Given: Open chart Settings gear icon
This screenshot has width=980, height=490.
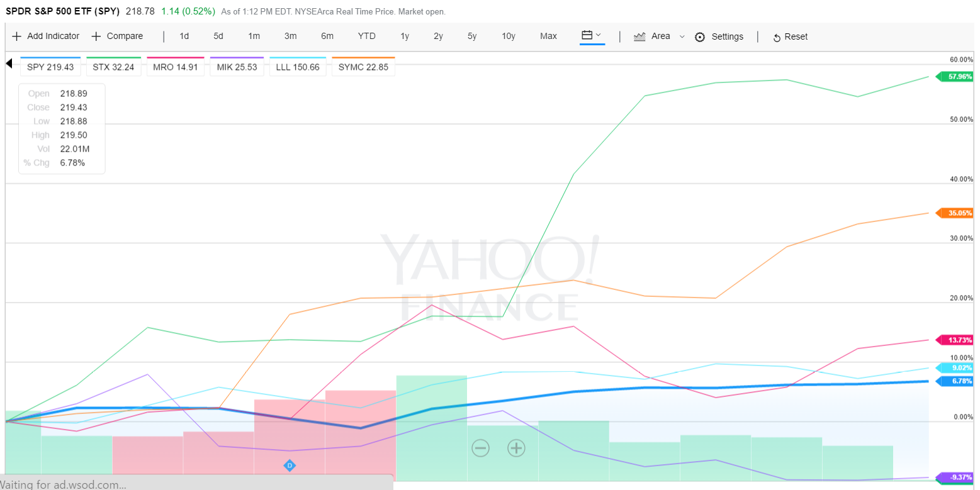Looking at the screenshot, I should [700, 36].
